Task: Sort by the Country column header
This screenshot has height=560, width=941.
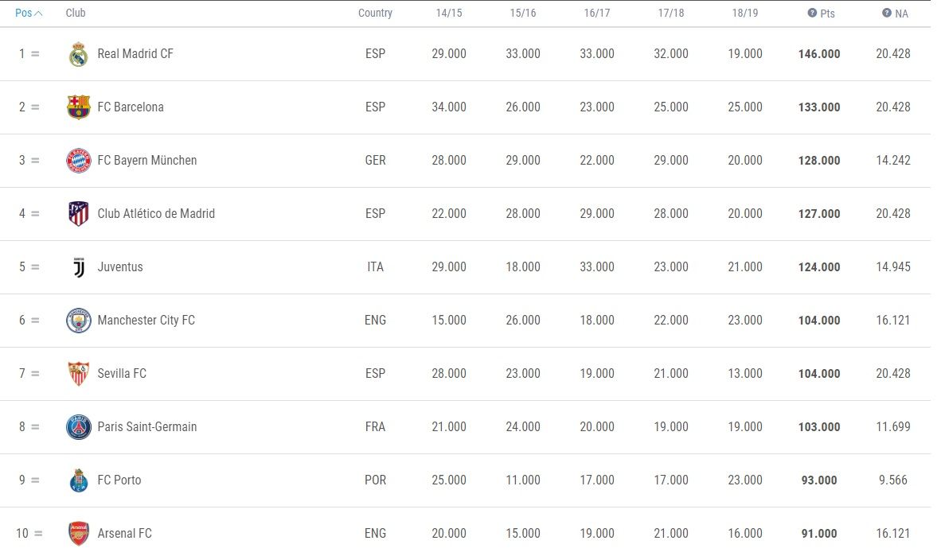Action: click(375, 13)
